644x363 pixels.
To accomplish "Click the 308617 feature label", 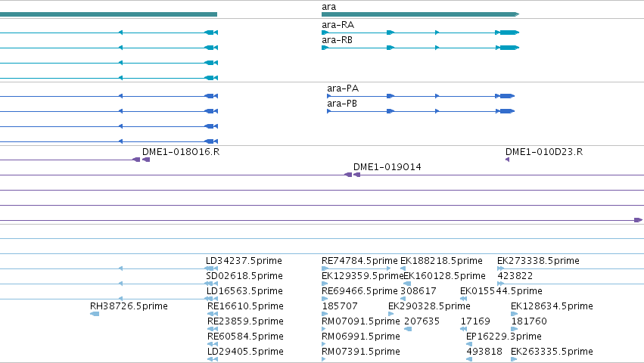I will coord(418,290).
